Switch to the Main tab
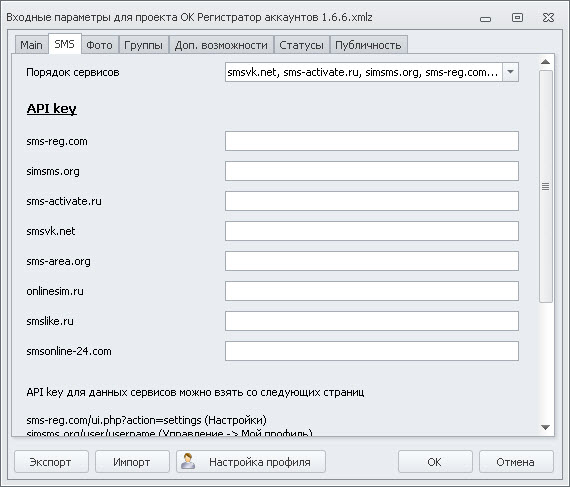The height and width of the screenshot is (487, 570). tap(31, 45)
